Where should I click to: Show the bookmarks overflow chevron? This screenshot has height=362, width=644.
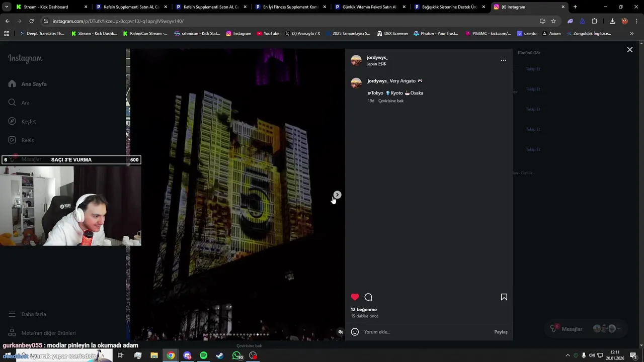pos(631,34)
